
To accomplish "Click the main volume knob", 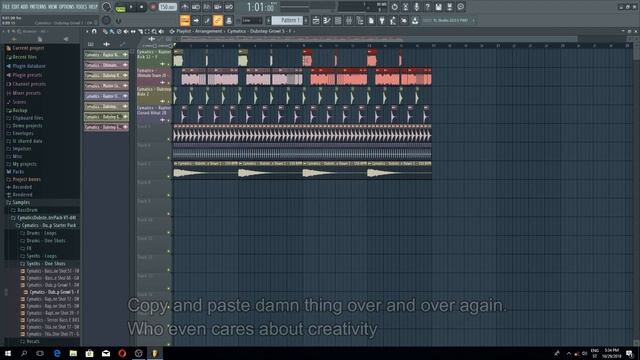I will coord(107,7).
